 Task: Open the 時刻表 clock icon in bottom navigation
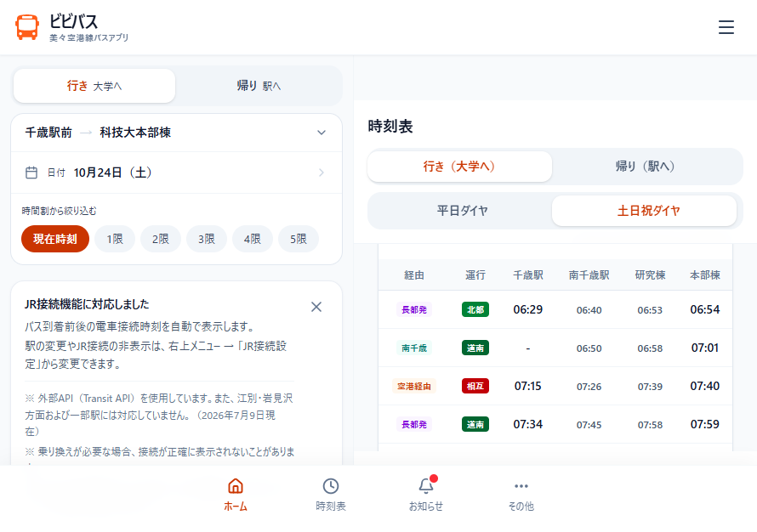331,486
